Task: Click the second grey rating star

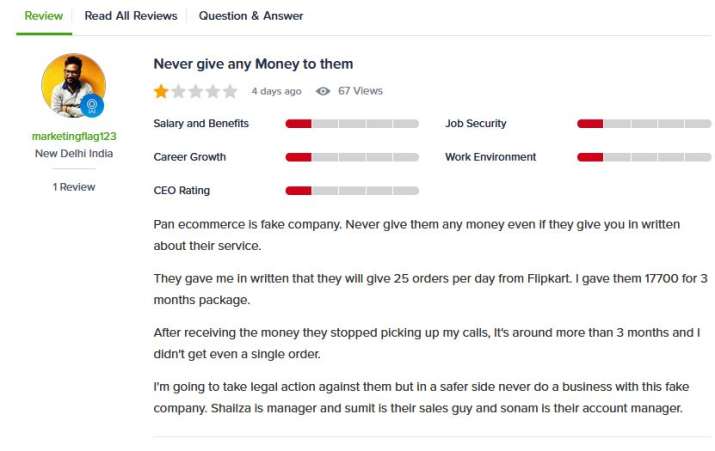Action: (178, 91)
